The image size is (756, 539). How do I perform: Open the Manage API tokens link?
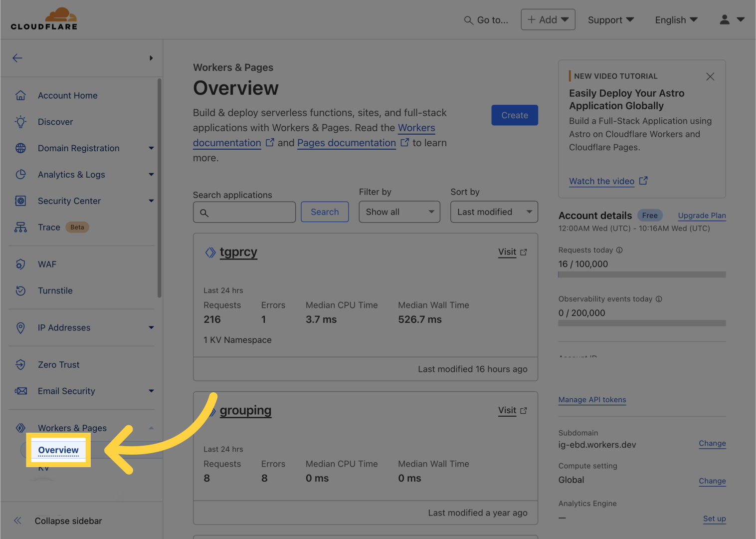click(592, 400)
